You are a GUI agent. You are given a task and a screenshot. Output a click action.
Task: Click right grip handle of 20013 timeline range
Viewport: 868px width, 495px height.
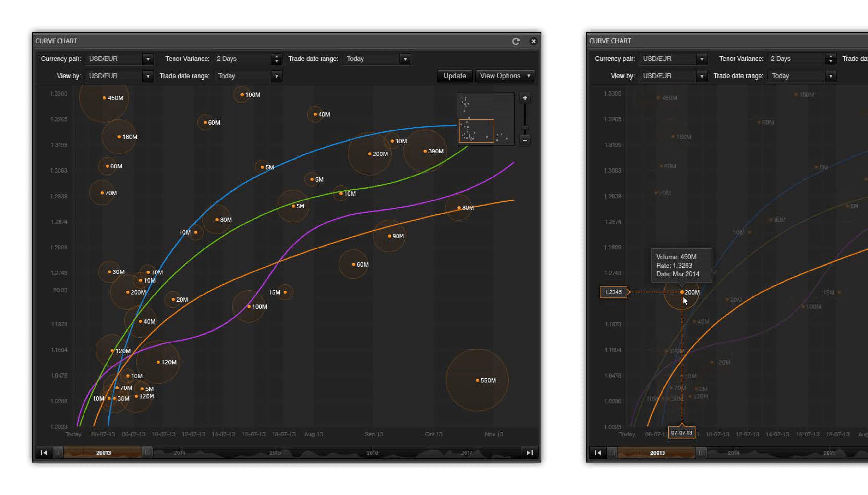tap(147, 453)
